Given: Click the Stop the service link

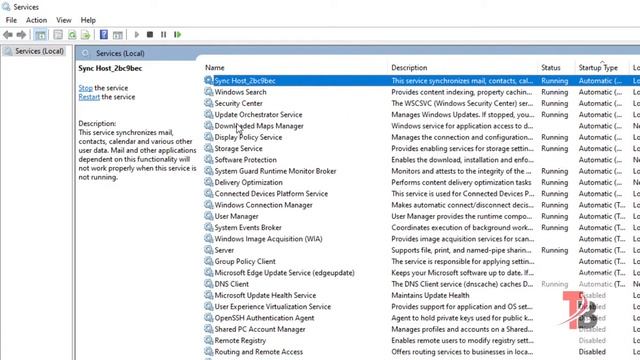Looking at the screenshot, I should pos(86,88).
